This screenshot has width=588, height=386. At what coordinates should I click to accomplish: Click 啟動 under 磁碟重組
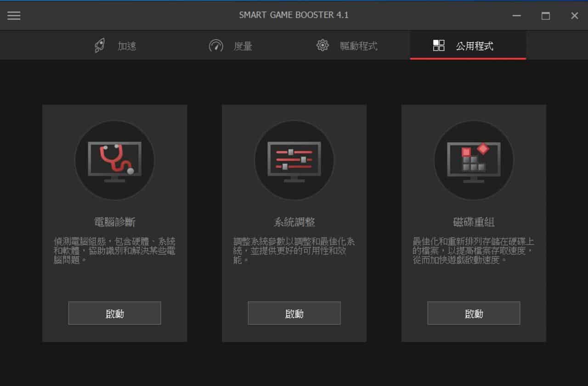click(474, 313)
